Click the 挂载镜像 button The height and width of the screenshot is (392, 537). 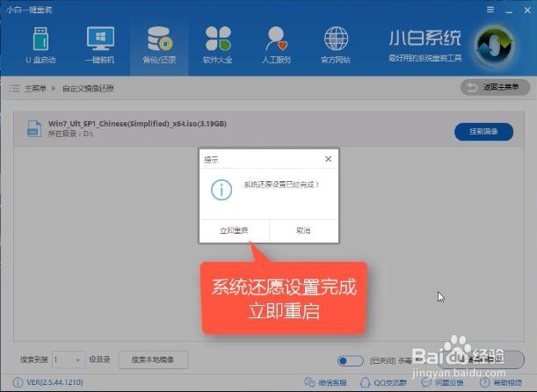(483, 132)
